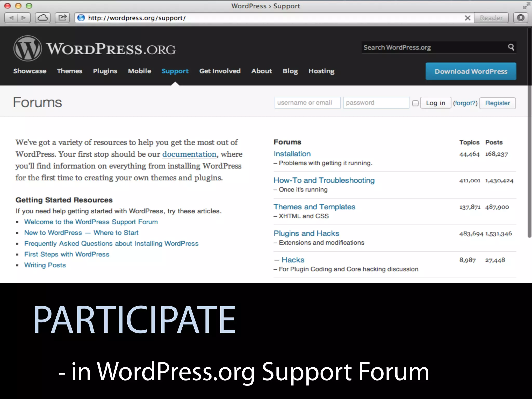532x399 pixels.
Task: Click the username or email field
Action: 307,103
